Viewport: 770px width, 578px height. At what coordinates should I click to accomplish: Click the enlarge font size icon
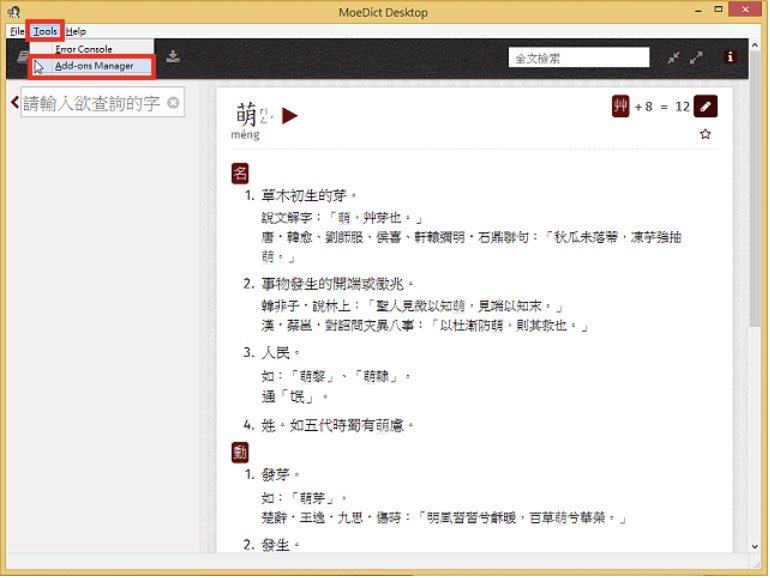pos(696,57)
